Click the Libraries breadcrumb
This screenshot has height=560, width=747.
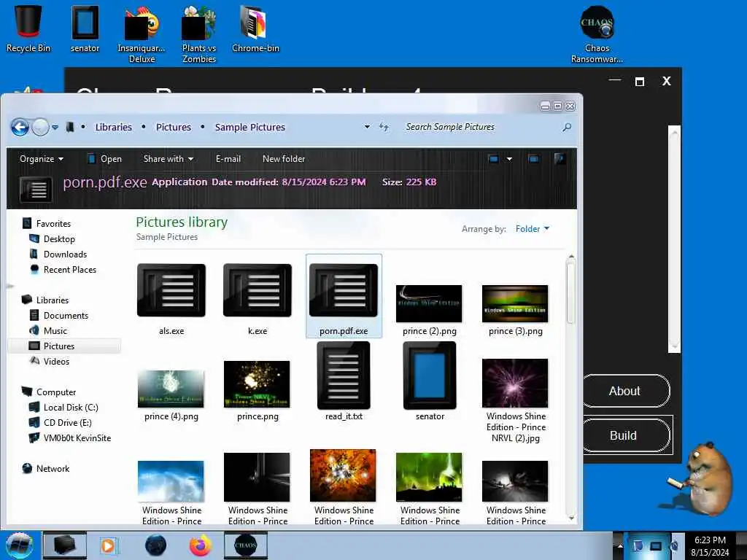113,127
